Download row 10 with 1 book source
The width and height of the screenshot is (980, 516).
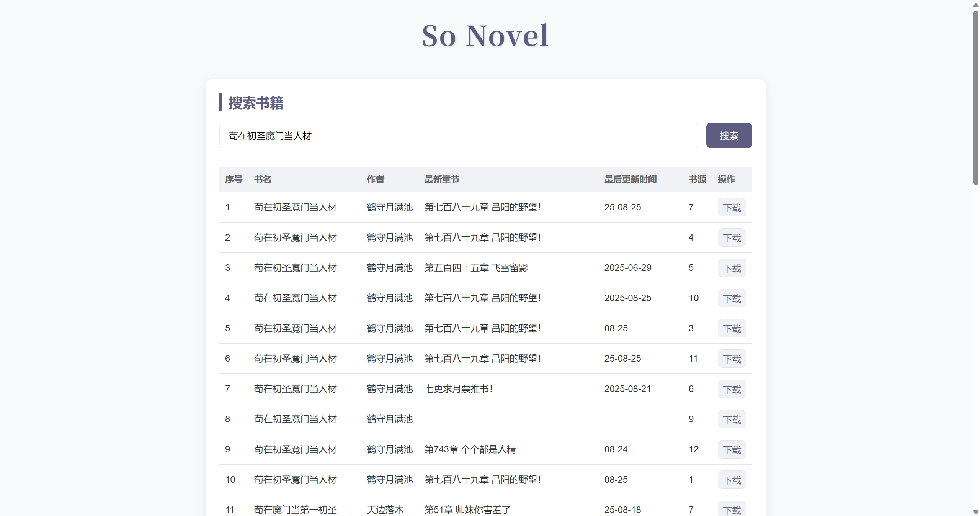tap(732, 479)
